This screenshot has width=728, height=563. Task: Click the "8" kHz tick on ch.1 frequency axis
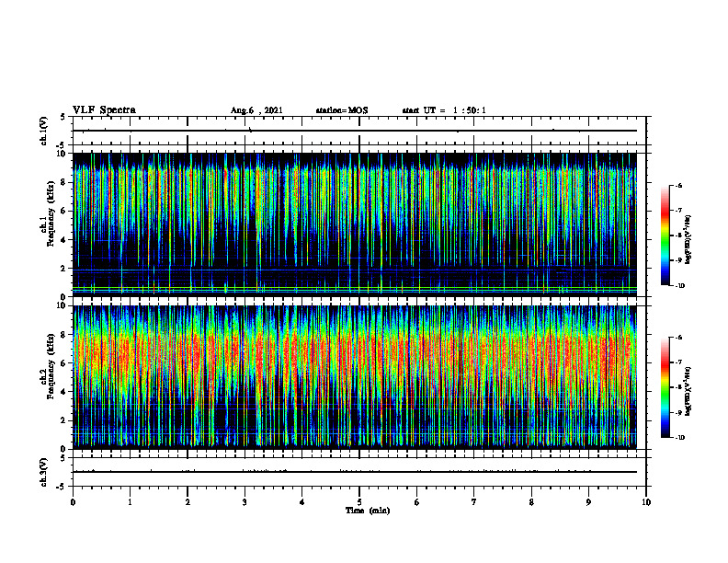point(64,182)
